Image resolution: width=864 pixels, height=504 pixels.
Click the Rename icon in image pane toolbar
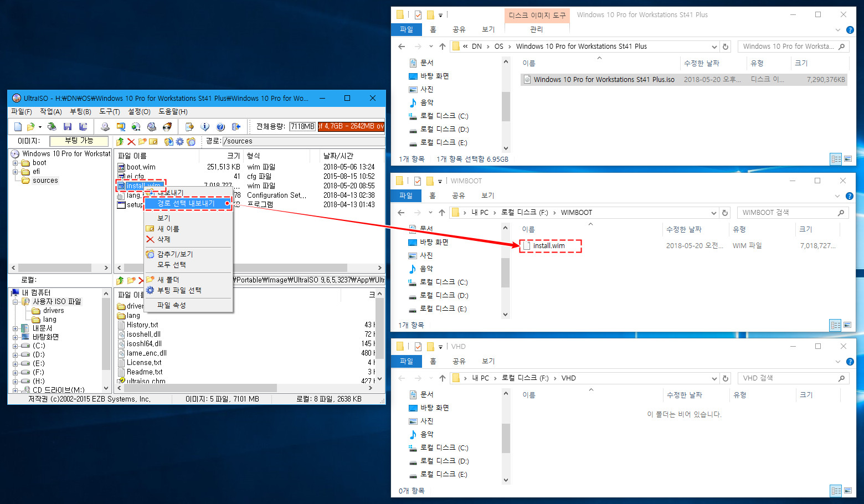pos(153,142)
